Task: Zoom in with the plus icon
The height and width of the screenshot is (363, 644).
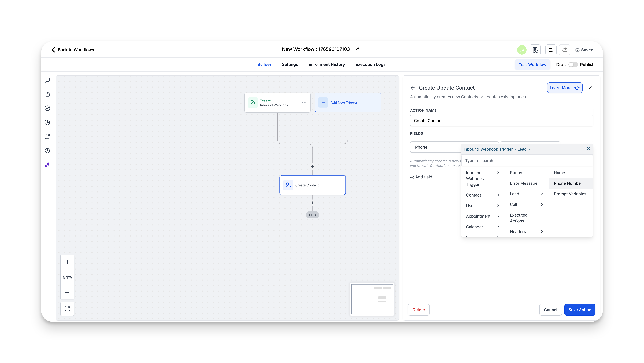Action: (67, 262)
